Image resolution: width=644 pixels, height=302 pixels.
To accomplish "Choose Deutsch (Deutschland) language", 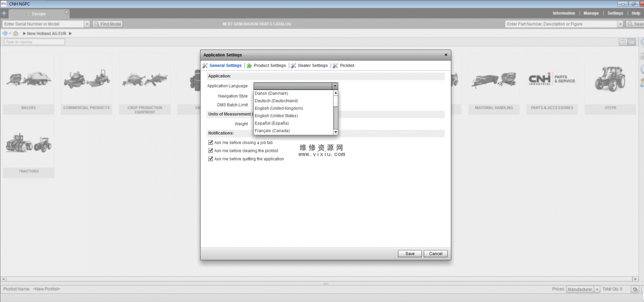I will point(293,101).
